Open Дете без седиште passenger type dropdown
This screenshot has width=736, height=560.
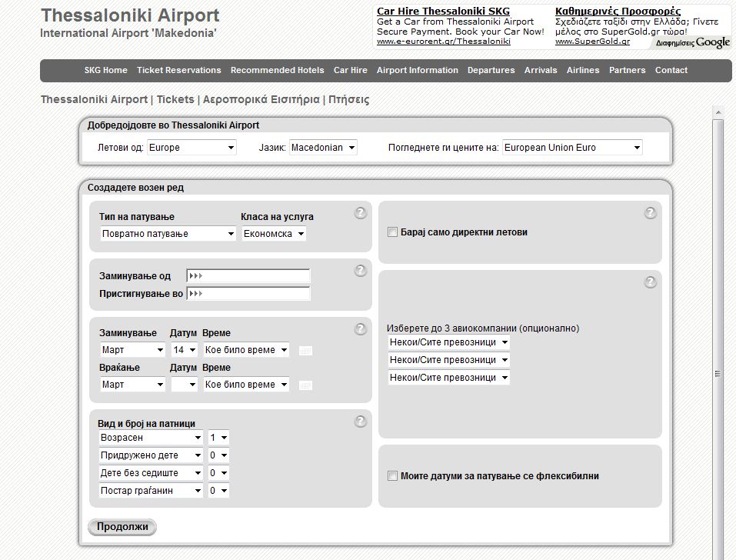(x=152, y=472)
